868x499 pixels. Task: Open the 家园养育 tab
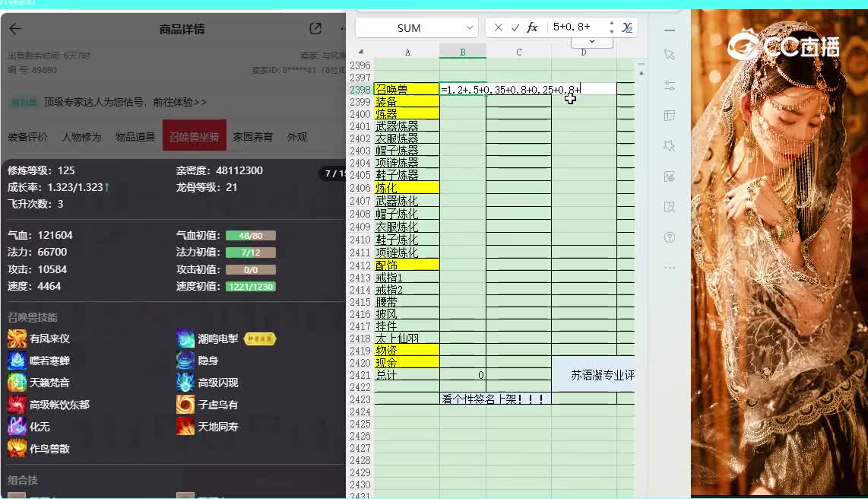click(x=253, y=137)
